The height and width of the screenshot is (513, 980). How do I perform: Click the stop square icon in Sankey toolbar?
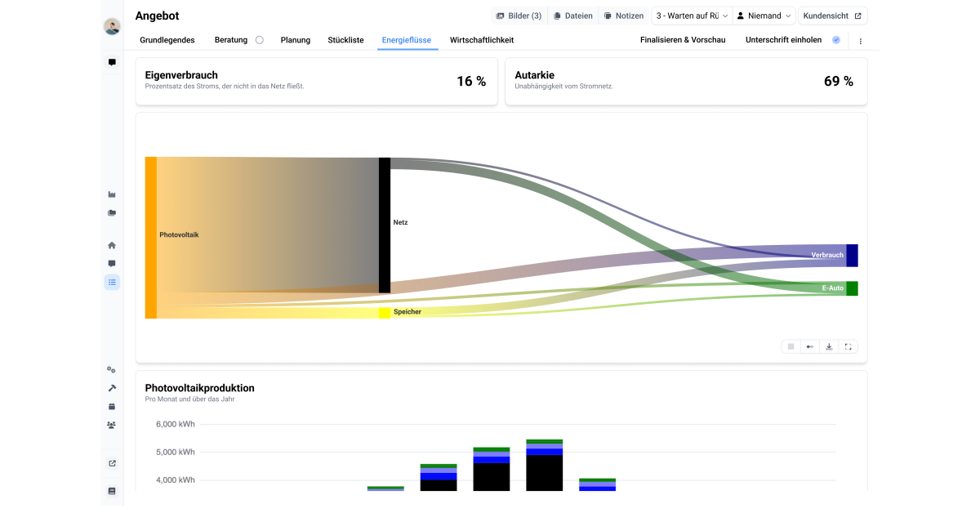791,346
